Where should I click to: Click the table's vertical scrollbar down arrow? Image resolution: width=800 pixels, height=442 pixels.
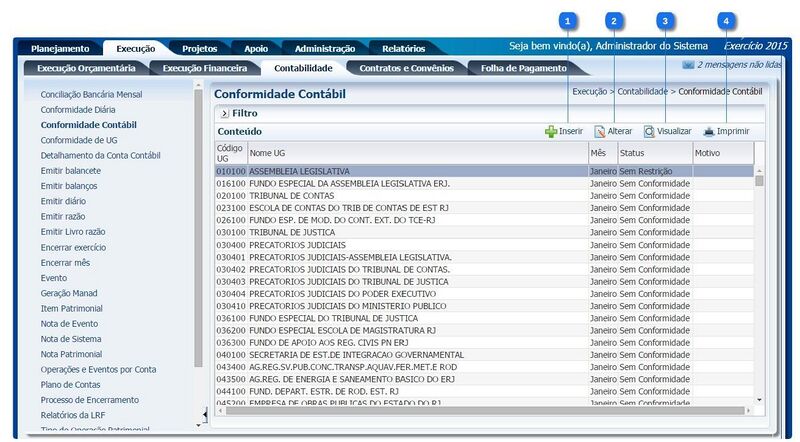tap(759, 400)
